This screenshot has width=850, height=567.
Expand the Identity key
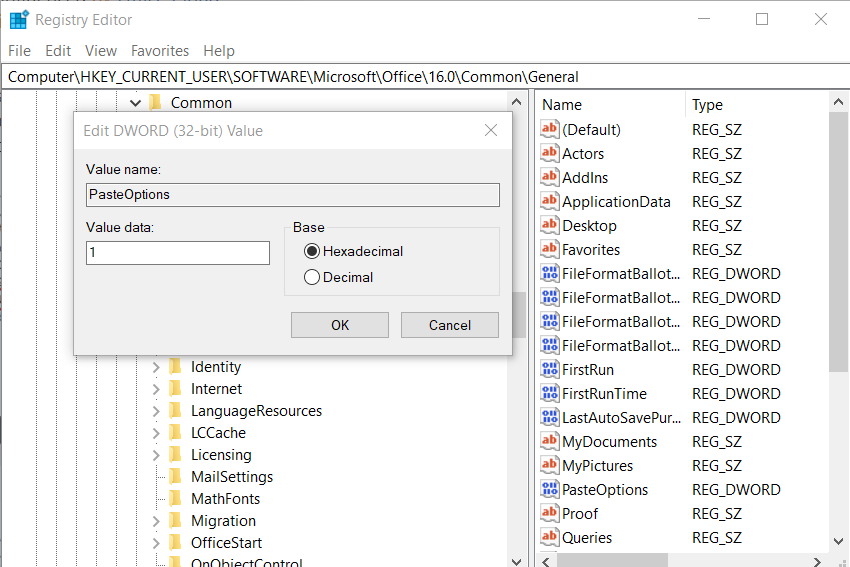(x=156, y=367)
